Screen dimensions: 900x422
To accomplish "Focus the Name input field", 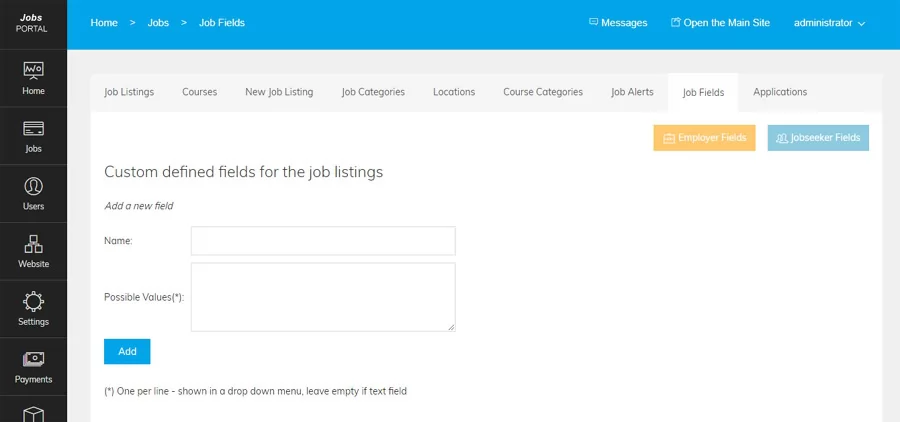I will 323,241.
